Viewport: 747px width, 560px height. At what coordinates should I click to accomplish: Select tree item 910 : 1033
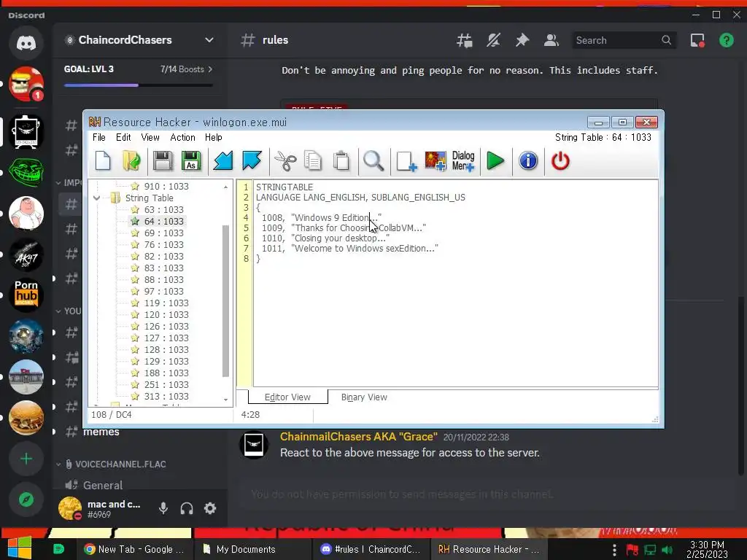pyautogui.click(x=166, y=187)
